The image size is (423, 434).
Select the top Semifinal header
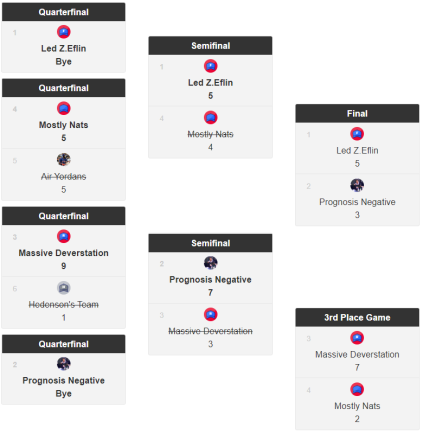210,46
